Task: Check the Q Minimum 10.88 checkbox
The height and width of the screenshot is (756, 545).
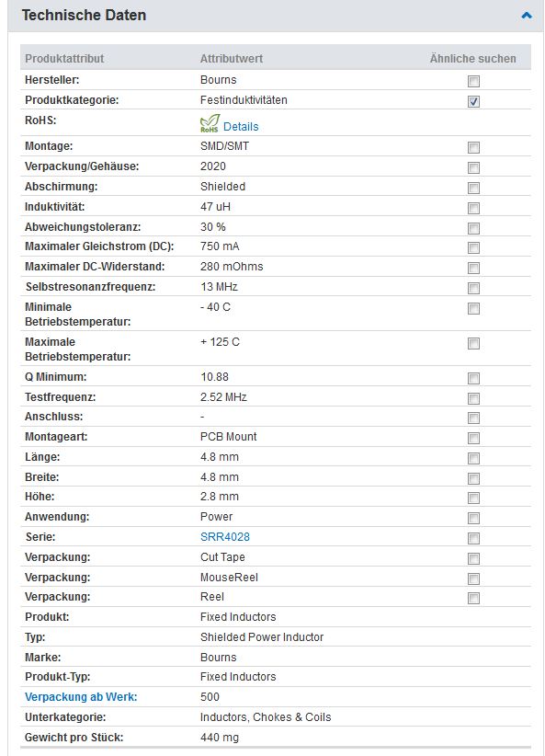Action: click(473, 379)
